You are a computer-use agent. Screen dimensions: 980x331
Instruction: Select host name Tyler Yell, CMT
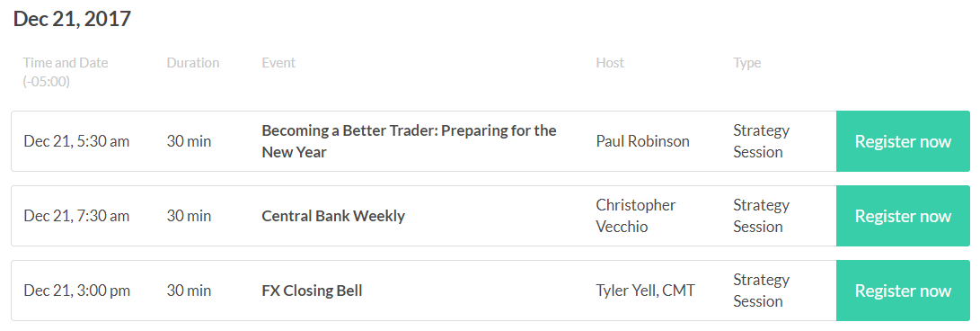coord(646,291)
